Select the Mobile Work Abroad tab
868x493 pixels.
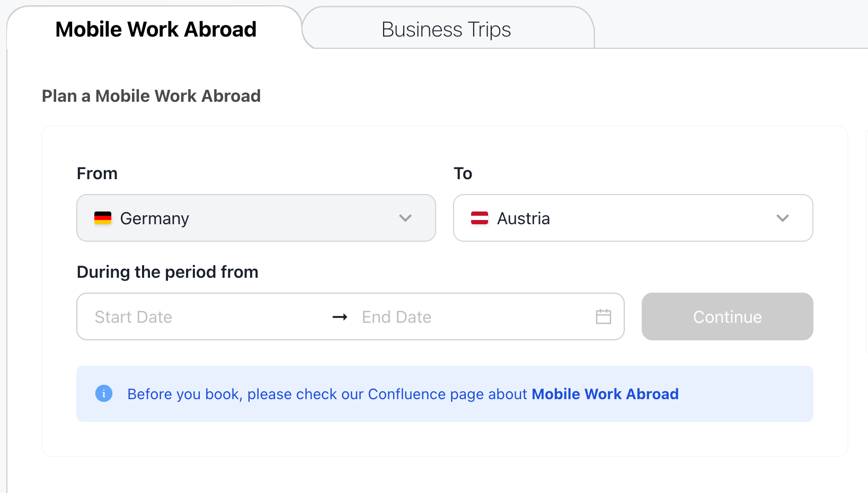coord(156,30)
